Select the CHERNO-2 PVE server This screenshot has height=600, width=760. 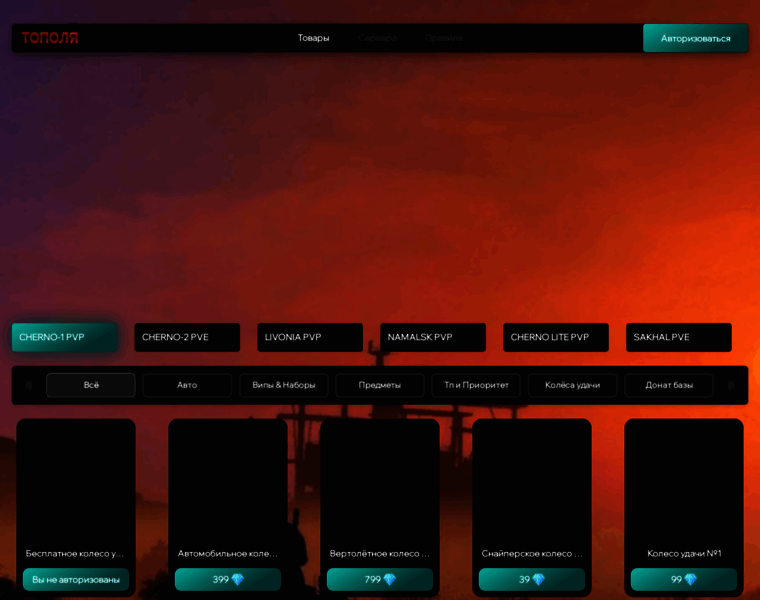coord(187,337)
